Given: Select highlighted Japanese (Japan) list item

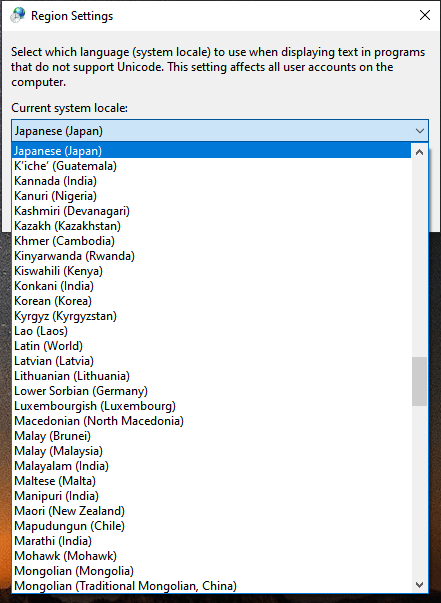Looking at the screenshot, I should (211, 151).
